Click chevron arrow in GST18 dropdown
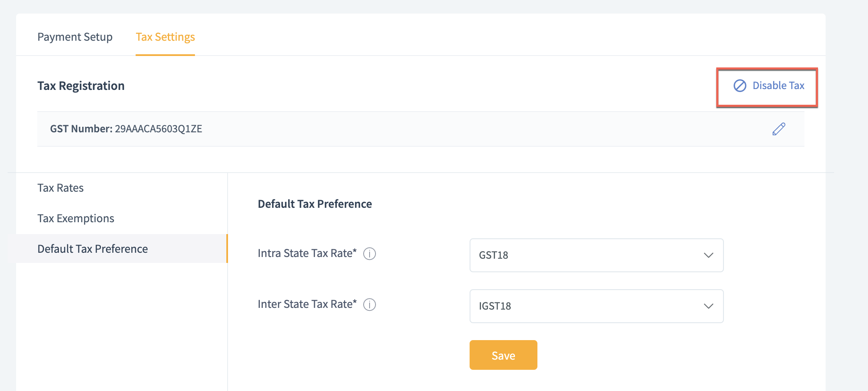Screen dimensions: 868x391 (x=708, y=255)
